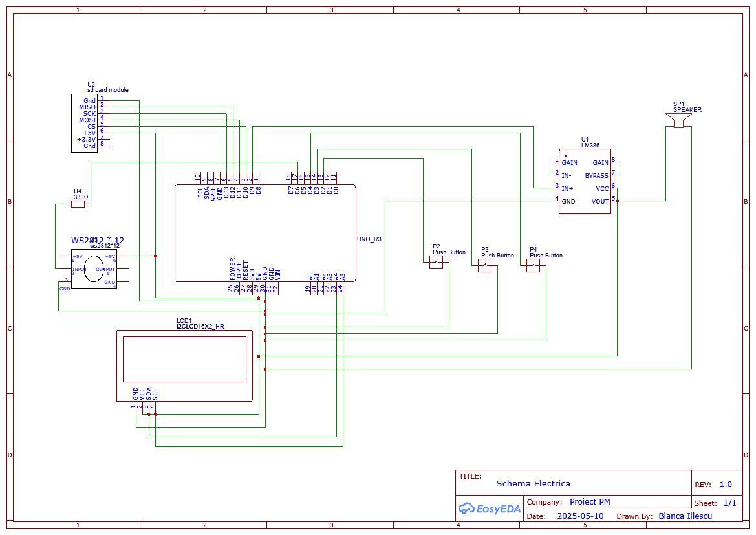Click the INPUT pin label on WS2812
This screenshot has height=535, width=756.
click(80, 270)
